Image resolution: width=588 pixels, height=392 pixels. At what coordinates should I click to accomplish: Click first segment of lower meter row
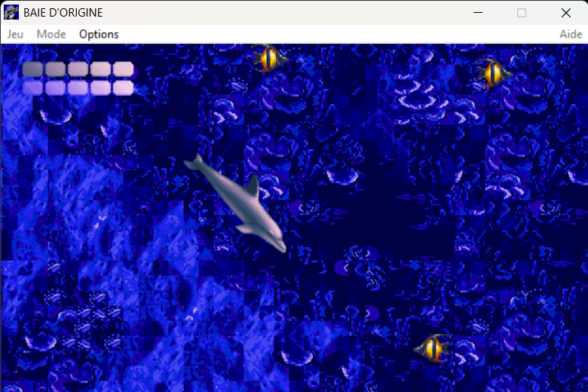pos(32,88)
